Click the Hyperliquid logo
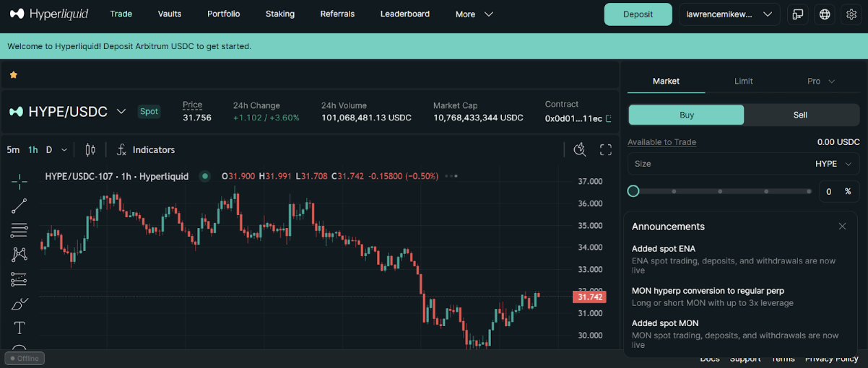This screenshot has height=368, width=868. click(x=50, y=14)
